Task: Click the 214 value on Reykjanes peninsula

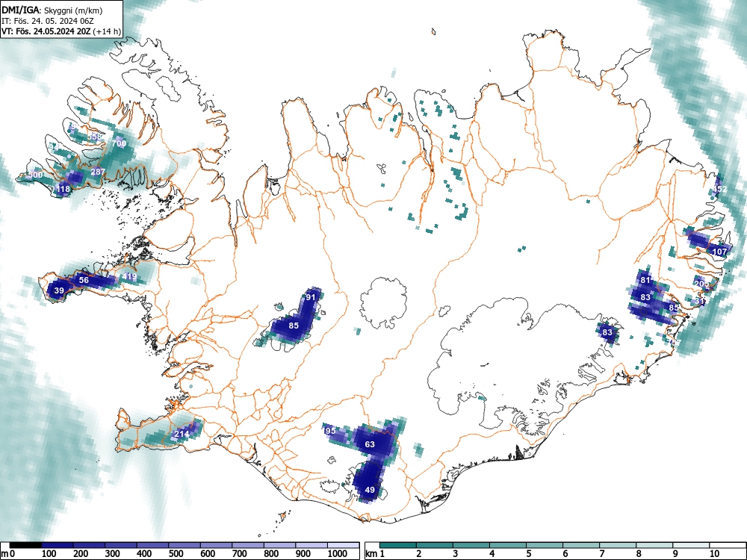Action: [182, 434]
